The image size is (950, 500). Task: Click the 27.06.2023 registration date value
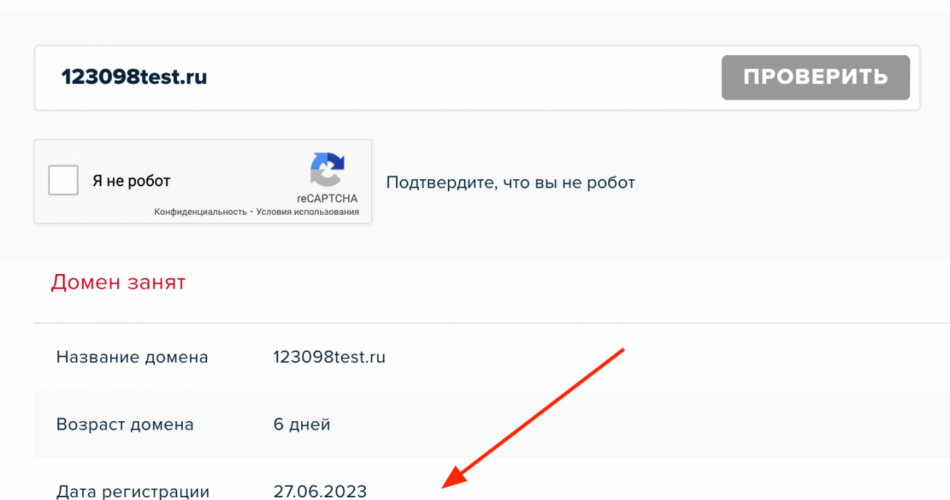(x=320, y=491)
